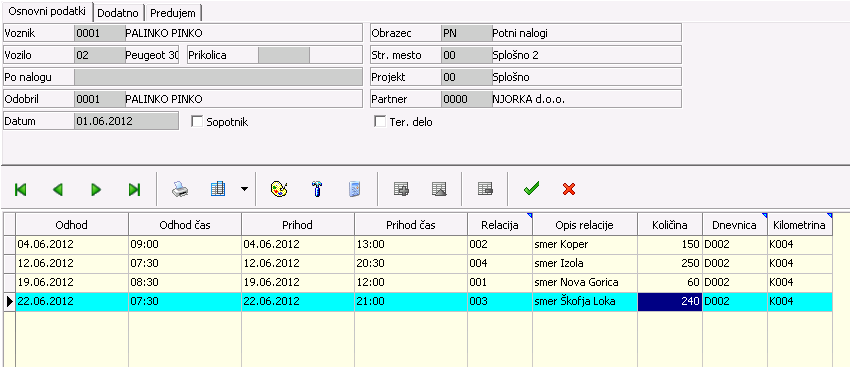Click the Količina cell 250
The height and width of the screenshot is (367, 851).
coord(670,264)
